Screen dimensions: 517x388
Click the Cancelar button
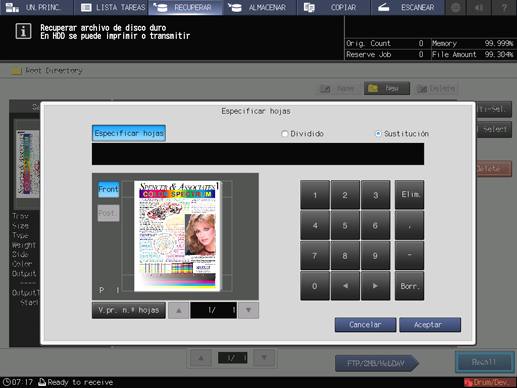point(365,325)
